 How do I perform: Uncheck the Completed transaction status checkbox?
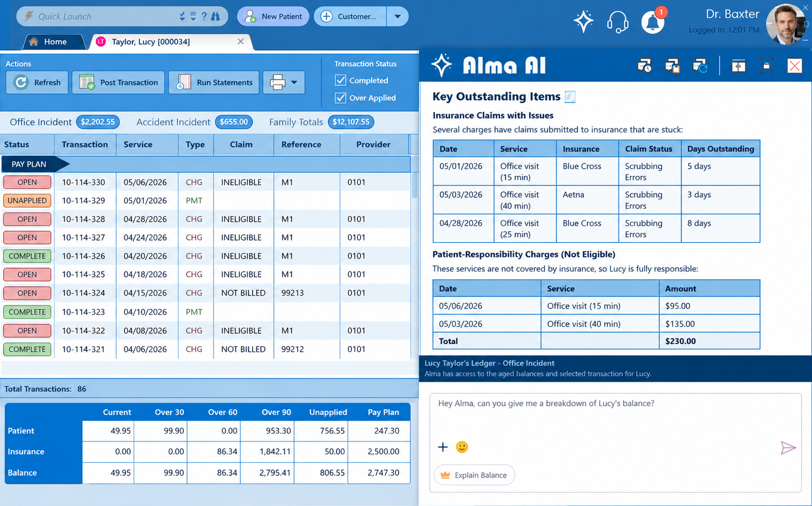(340, 80)
